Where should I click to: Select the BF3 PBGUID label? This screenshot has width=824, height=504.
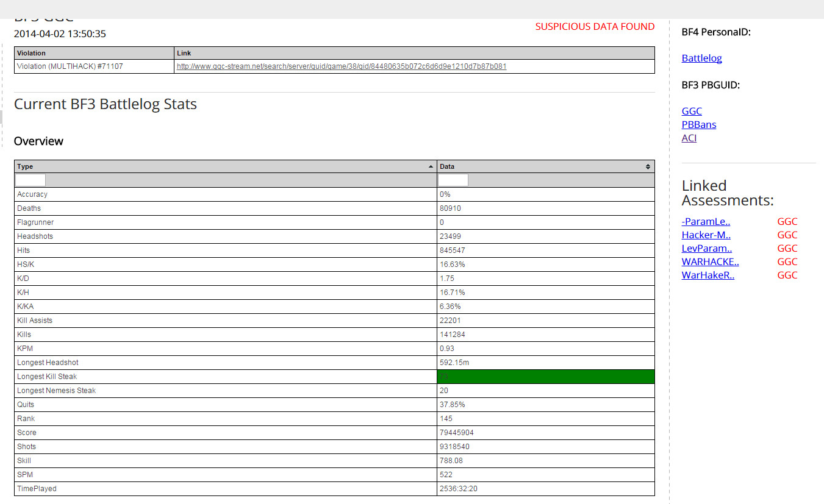point(711,85)
